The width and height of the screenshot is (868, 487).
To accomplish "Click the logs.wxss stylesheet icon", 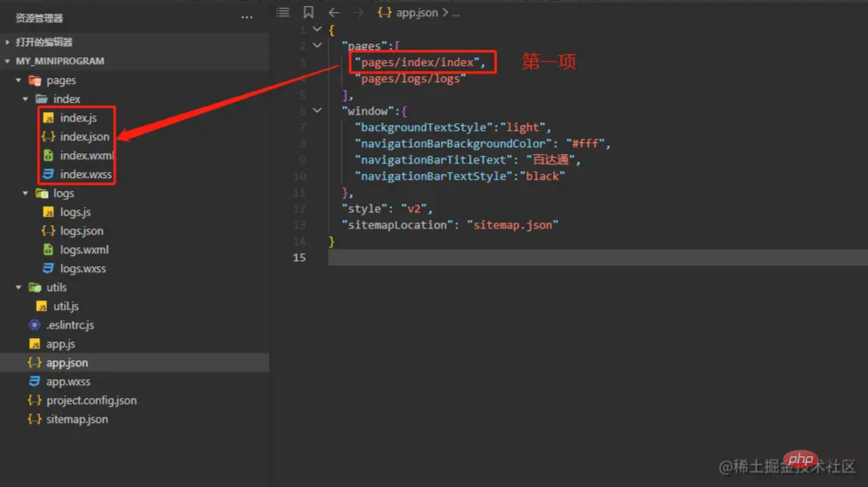I will [x=48, y=269].
